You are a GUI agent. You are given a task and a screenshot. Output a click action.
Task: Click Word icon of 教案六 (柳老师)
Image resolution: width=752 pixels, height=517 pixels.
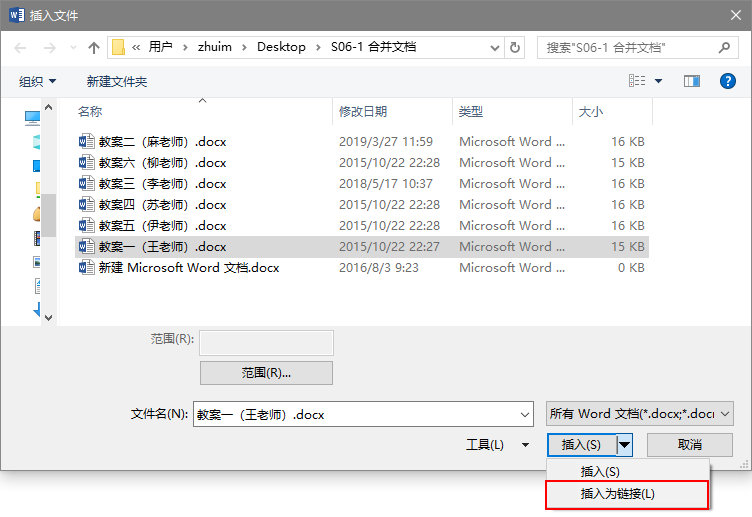pyautogui.click(x=86, y=163)
